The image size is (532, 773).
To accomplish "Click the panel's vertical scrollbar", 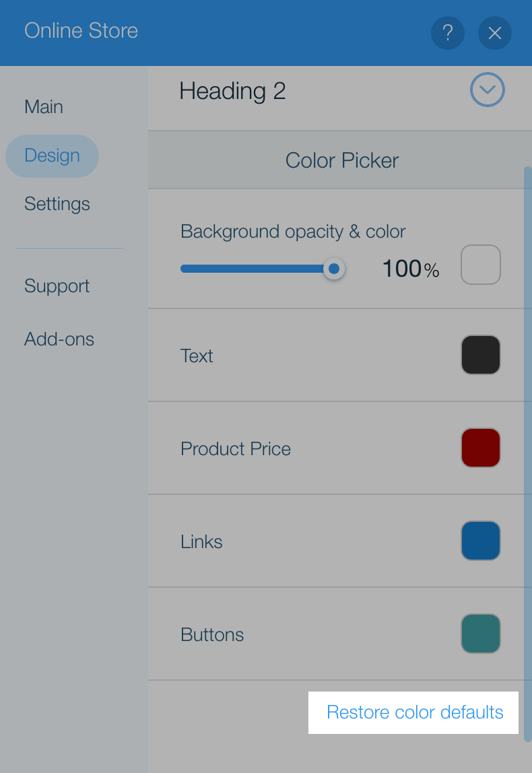I will click(528, 454).
